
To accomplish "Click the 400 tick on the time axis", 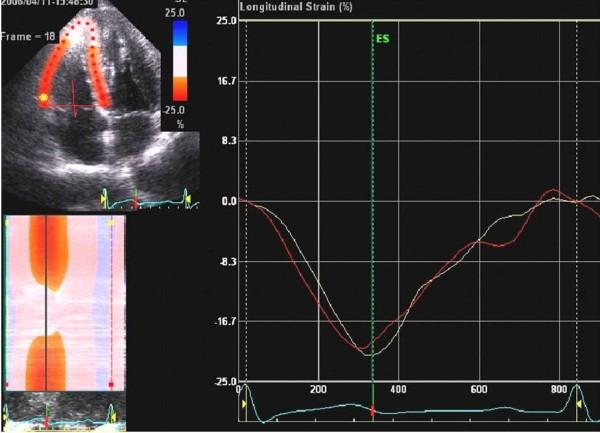I will 398,389.
